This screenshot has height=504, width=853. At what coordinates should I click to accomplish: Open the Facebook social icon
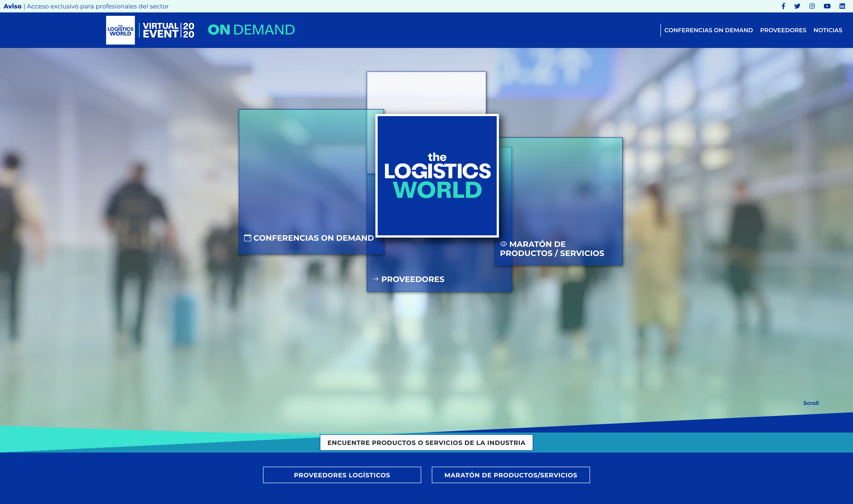click(x=783, y=6)
